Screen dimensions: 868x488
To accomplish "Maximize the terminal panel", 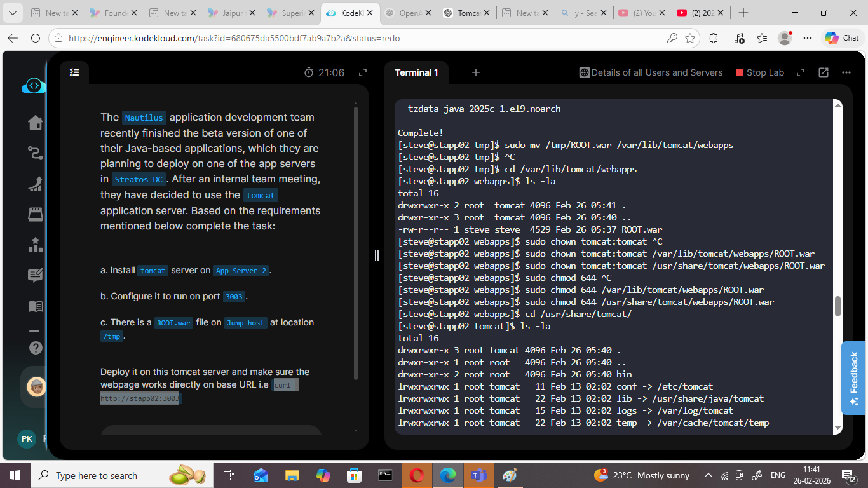I will [x=801, y=72].
